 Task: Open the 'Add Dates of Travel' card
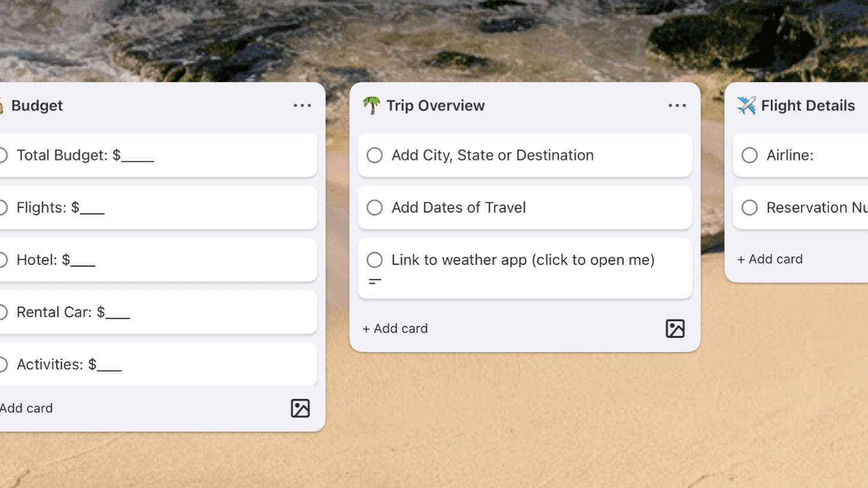tap(525, 208)
